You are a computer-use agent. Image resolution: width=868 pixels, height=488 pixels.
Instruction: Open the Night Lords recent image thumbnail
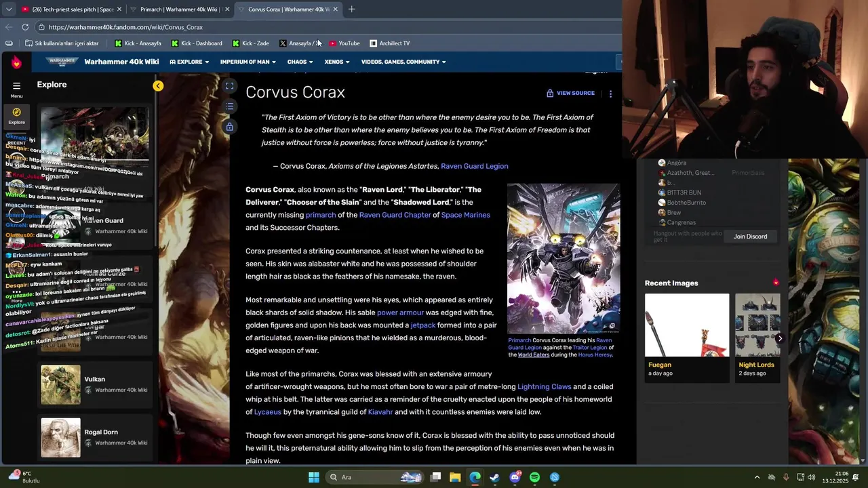pos(757,325)
